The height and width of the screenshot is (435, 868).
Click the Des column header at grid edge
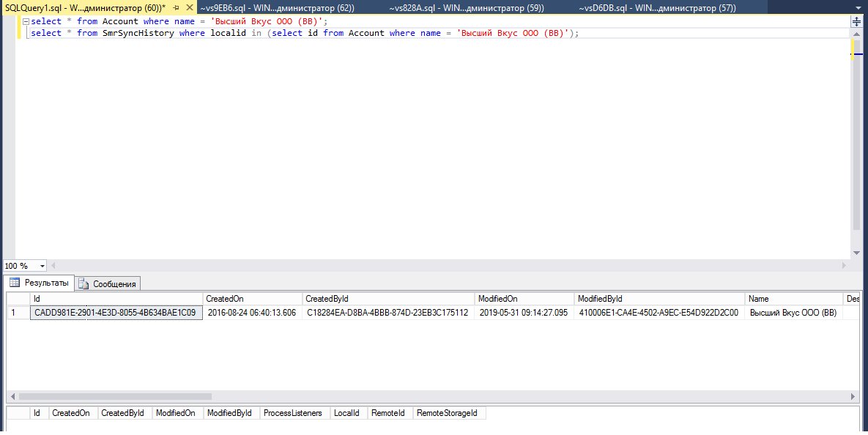point(852,298)
